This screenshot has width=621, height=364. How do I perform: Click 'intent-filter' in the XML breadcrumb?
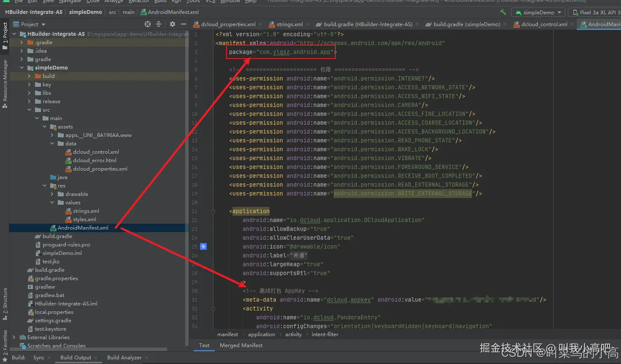click(325, 335)
